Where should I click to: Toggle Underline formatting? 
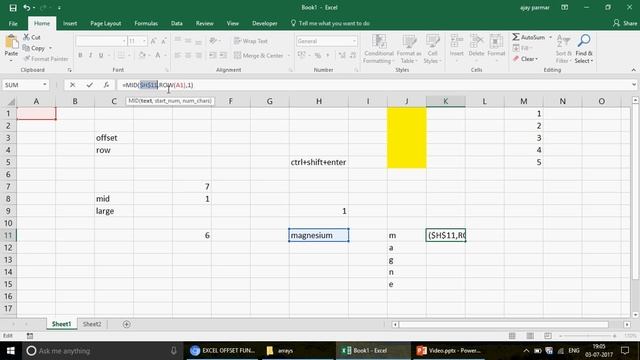[x=100, y=55]
